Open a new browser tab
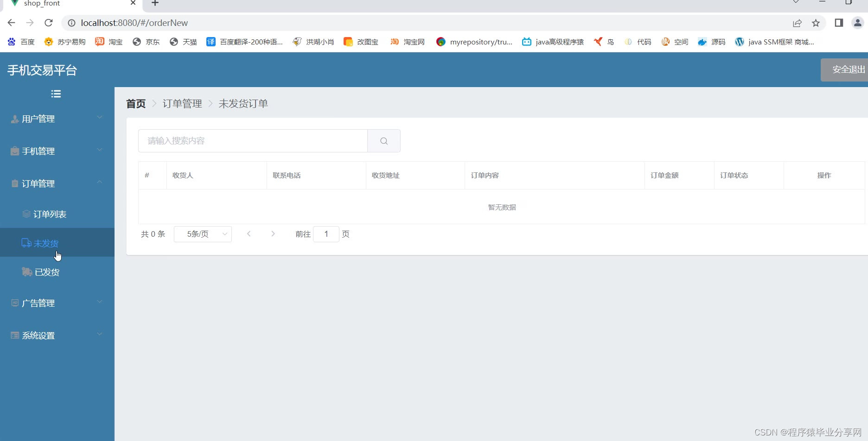Image resolution: width=868 pixels, height=441 pixels. point(155,3)
